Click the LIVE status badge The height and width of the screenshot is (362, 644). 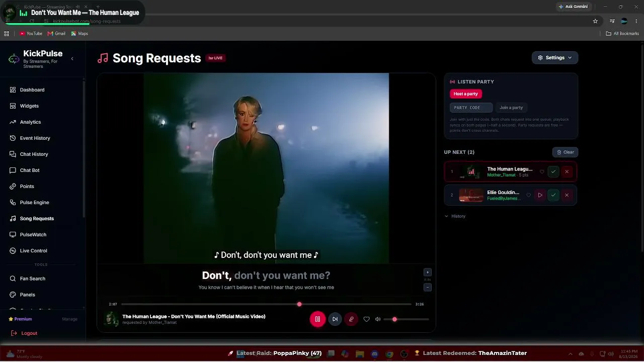215,58
